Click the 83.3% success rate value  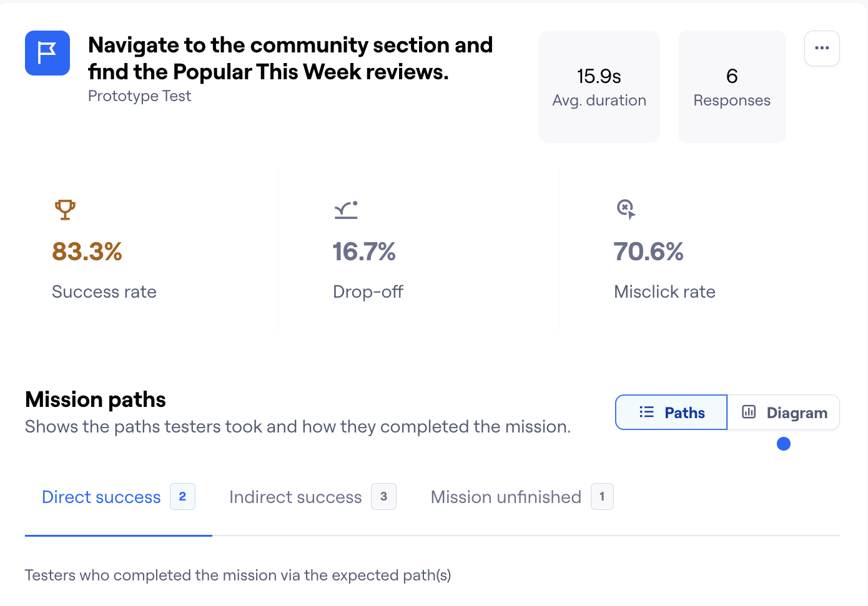point(87,252)
